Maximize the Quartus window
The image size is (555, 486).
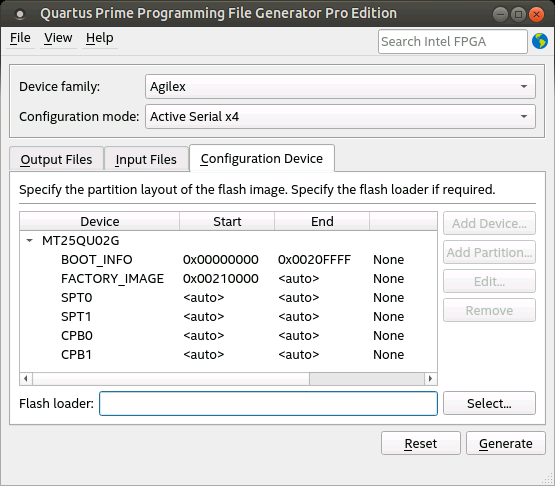(x=519, y=14)
